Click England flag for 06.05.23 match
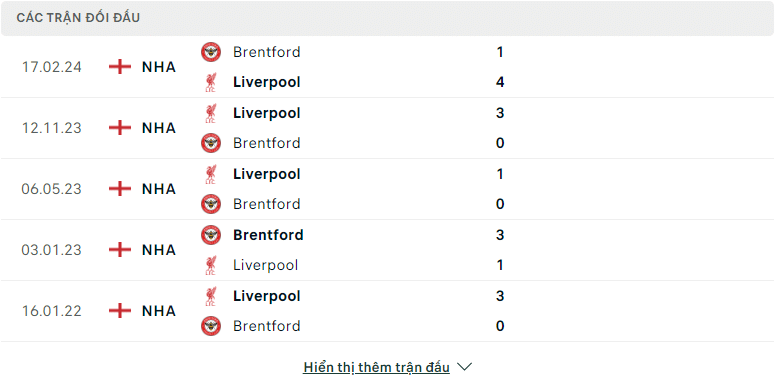The height and width of the screenshot is (389, 777). point(120,189)
